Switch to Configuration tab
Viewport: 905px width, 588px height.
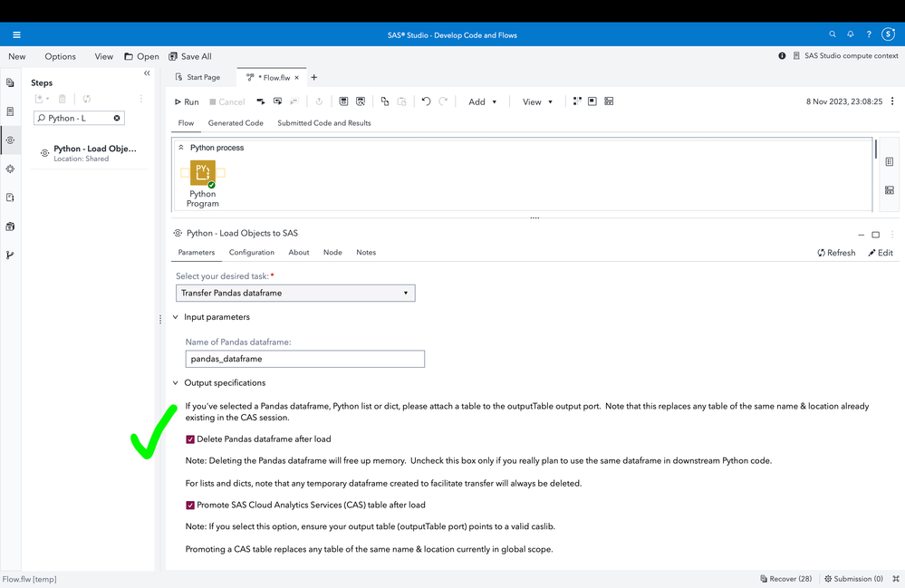[x=251, y=252]
